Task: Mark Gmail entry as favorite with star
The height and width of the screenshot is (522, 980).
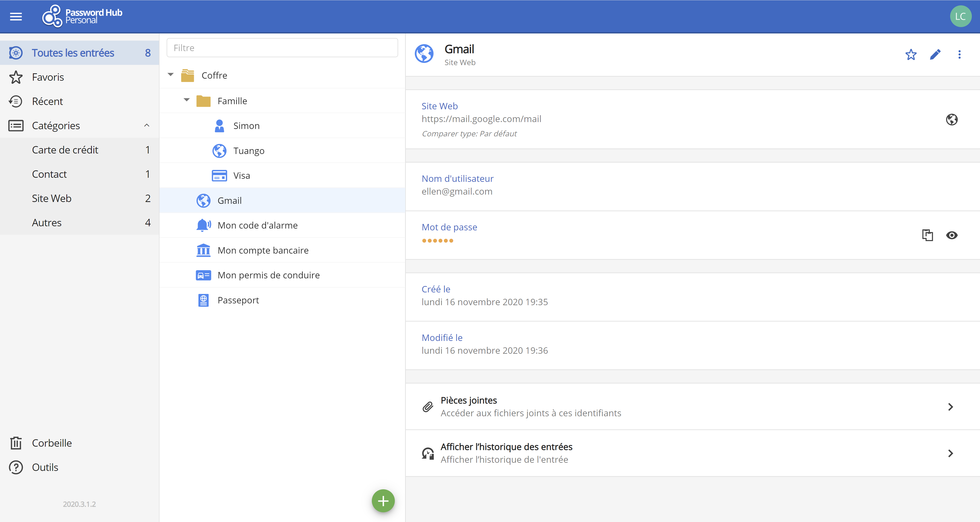Action: [x=911, y=54]
